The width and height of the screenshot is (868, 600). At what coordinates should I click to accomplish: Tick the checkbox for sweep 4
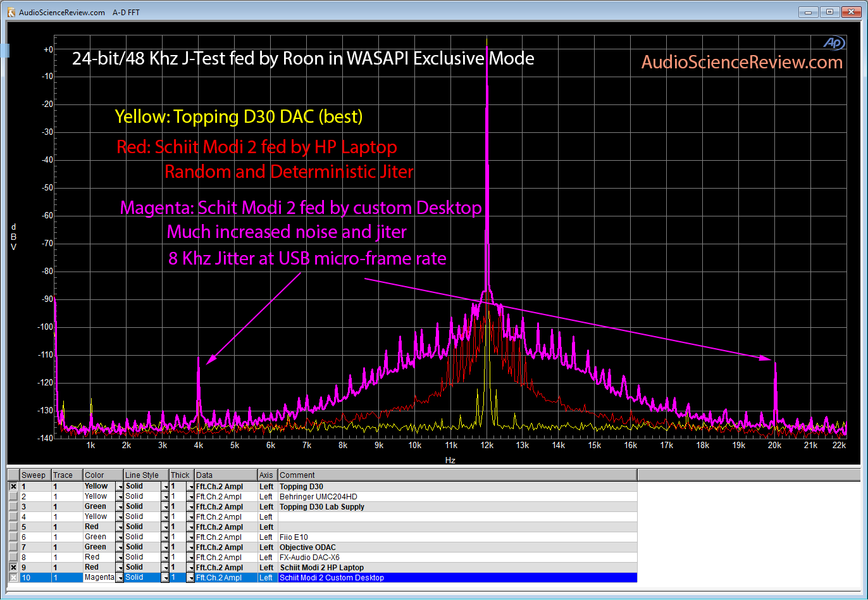pos(13,516)
